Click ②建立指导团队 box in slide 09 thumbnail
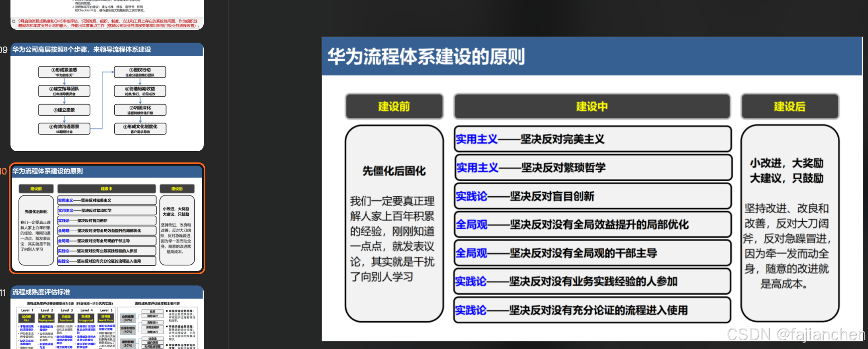868x349 pixels. 64,91
